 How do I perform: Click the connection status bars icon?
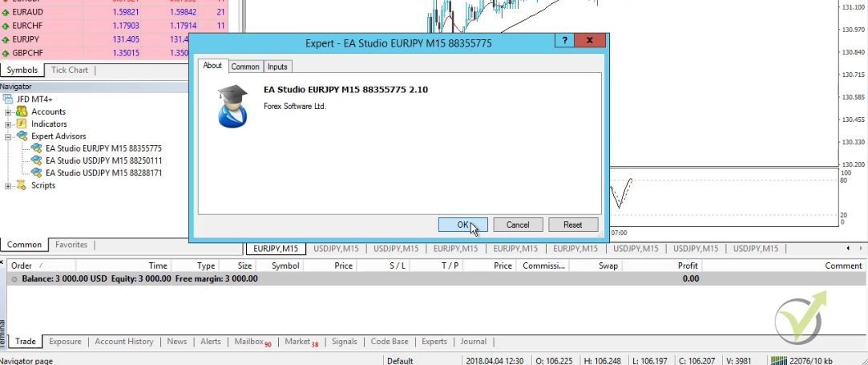pos(779,360)
